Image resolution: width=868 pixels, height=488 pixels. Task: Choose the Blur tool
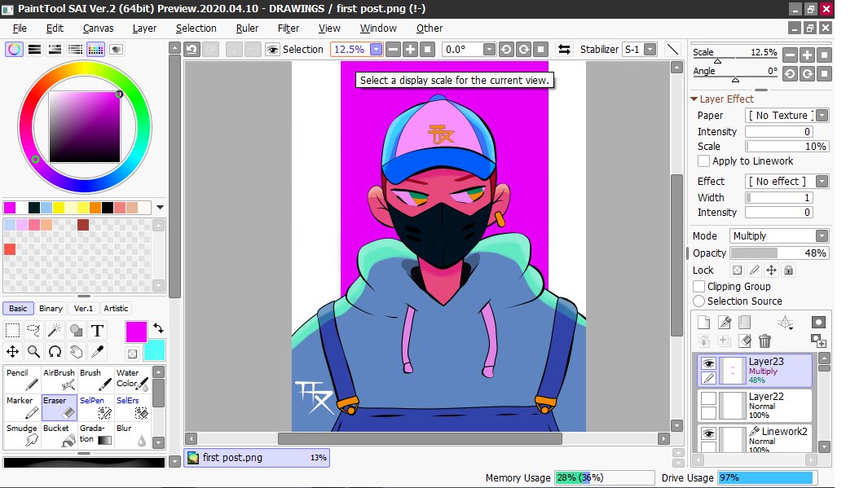click(132, 435)
